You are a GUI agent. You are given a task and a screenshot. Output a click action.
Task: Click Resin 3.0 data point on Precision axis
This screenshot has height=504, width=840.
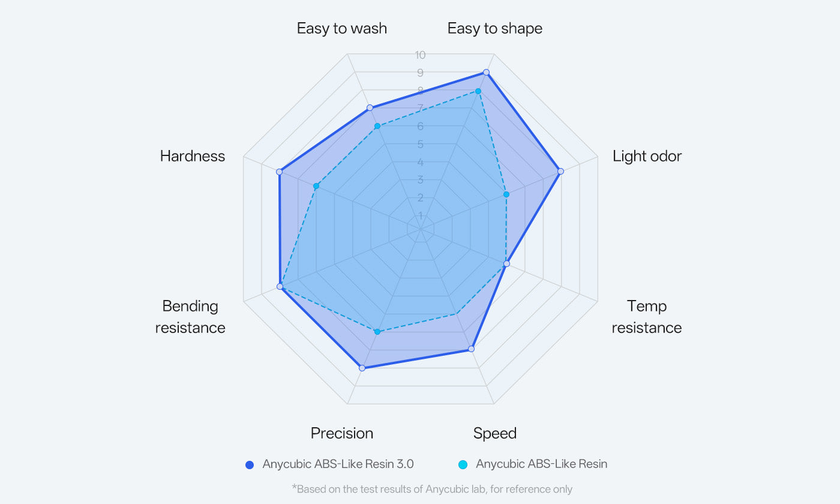pos(362,368)
